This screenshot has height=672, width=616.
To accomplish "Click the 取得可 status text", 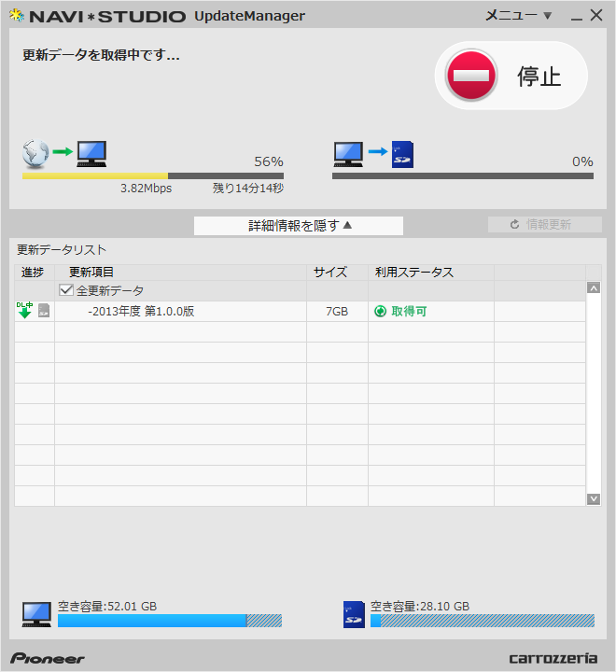I will pyautogui.click(x=409, y=311).
